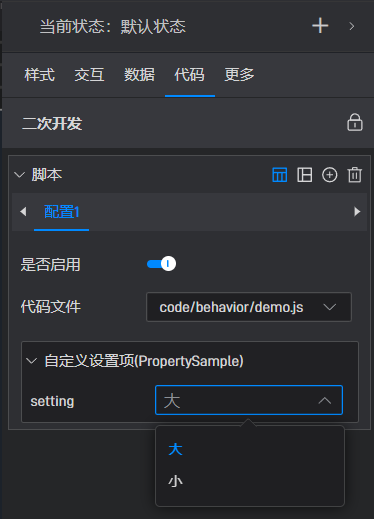
Task: Toggle the 是否启用 switch
Action: click(161, 264)
